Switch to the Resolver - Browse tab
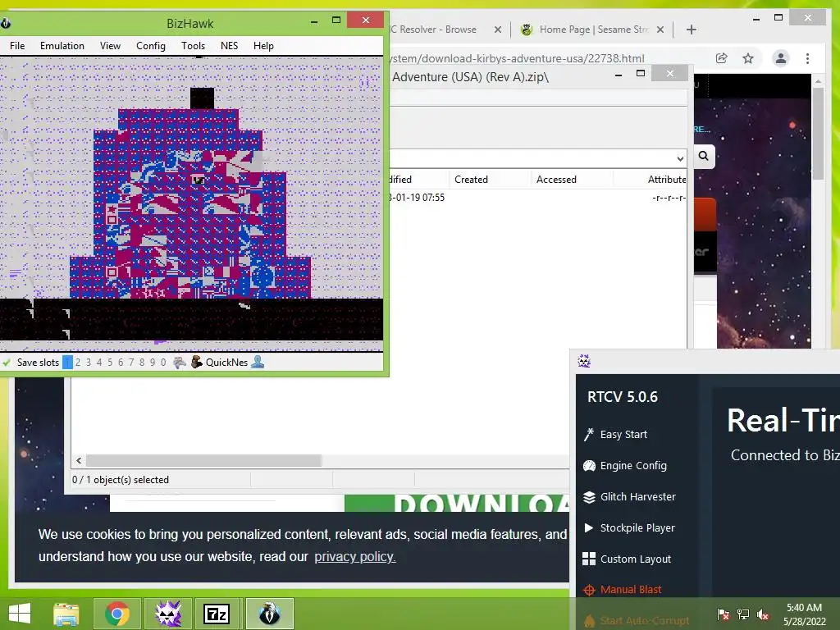The height and width of the screenshot is (630, 840). [434, 30]
